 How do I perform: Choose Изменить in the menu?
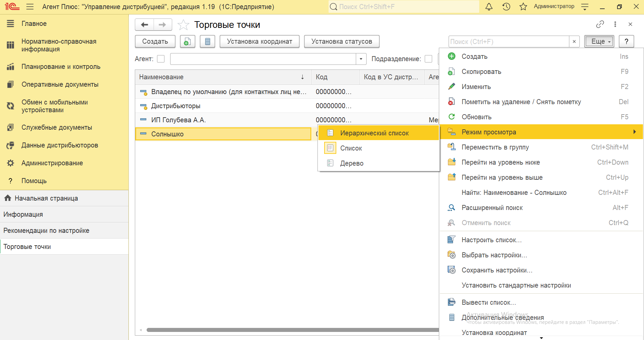click(541, 87)
